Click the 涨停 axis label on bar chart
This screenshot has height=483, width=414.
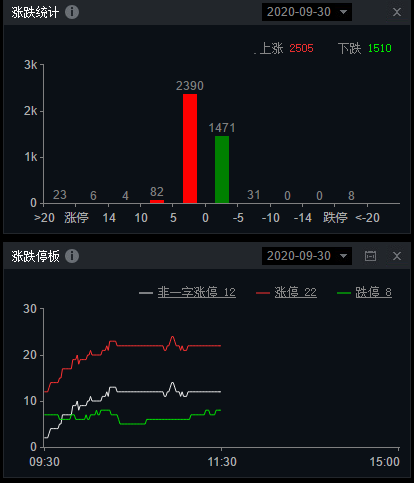click(x=76, y=218)
